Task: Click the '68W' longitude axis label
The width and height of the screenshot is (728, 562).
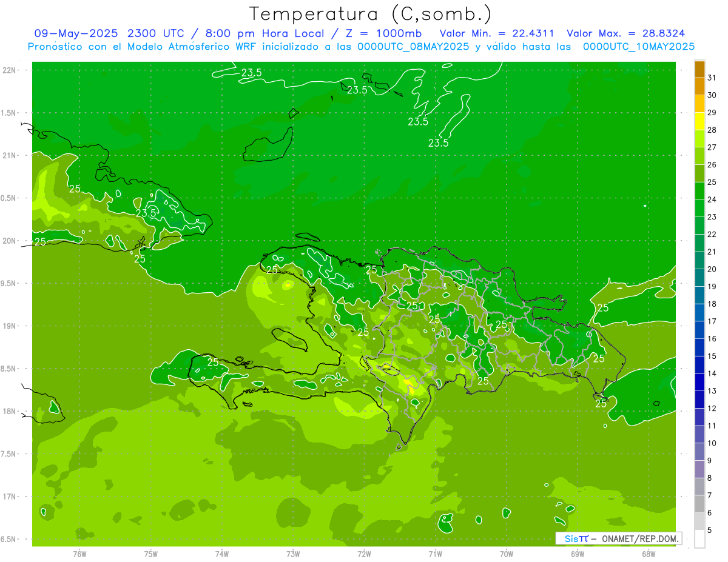Action: (x=649, y=554)
